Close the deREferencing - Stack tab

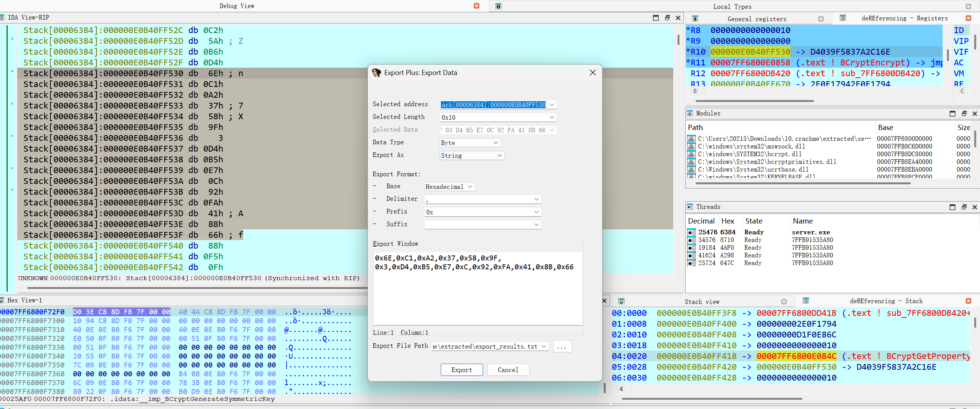pos(968,301)
